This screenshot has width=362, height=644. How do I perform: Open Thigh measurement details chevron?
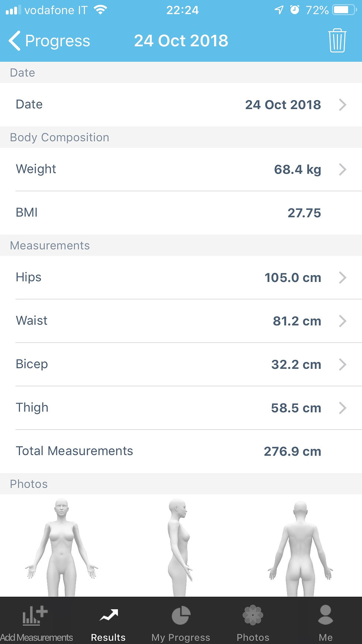click(343, 408)
